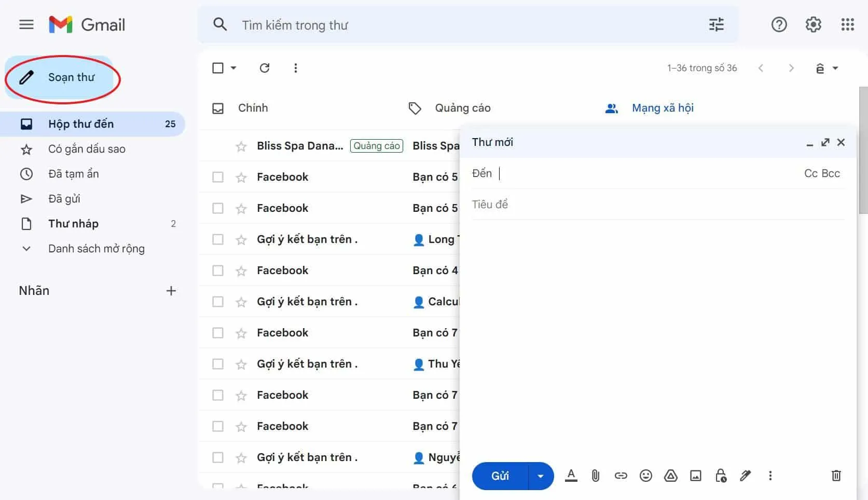
Task: Insert photo in compose window
Action: pos(696,476)
